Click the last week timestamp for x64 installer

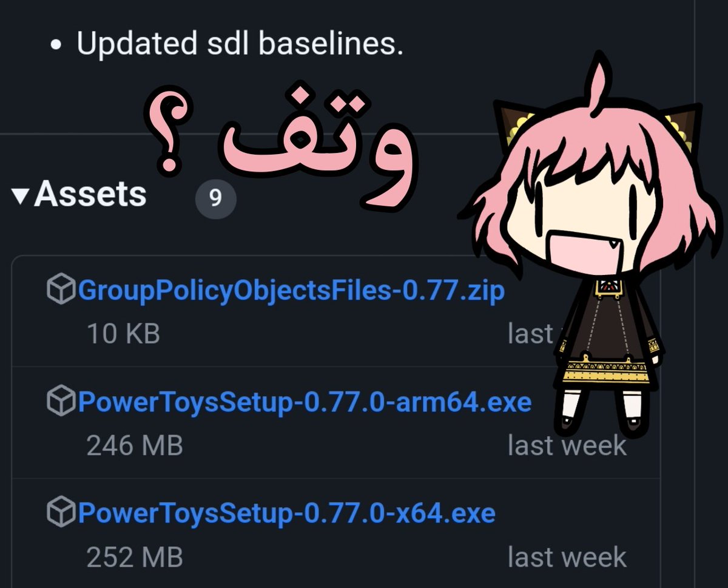(567, 557)
